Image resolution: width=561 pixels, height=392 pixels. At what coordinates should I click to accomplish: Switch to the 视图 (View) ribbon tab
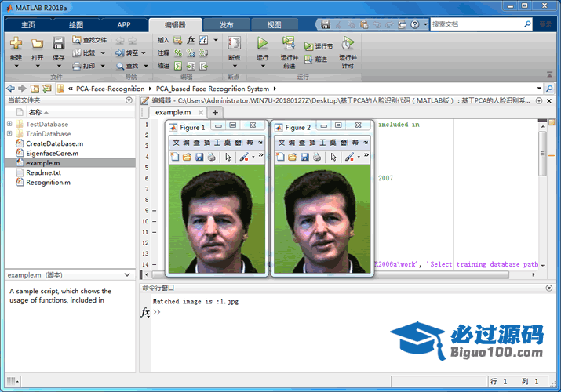[x=274, y=24]
